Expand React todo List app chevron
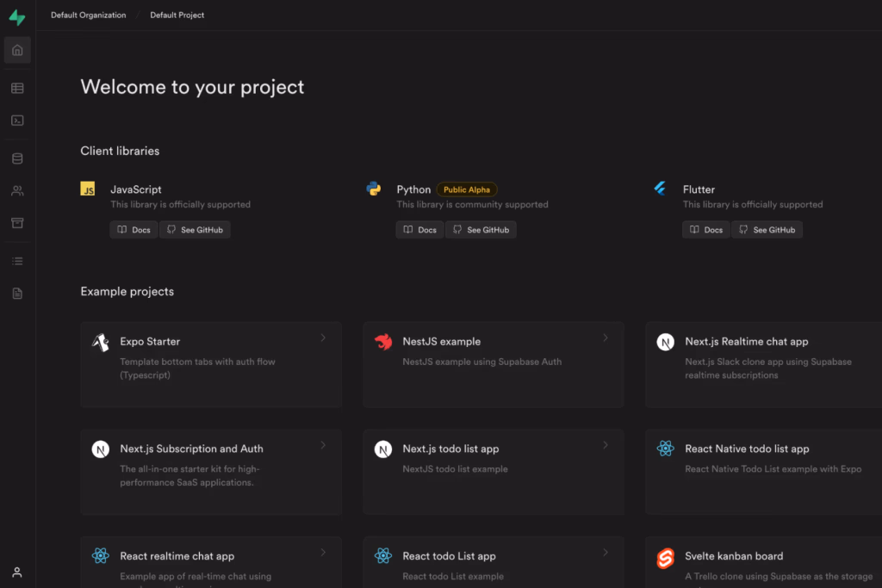Screen dimensions: 882x588 point(606,553)
